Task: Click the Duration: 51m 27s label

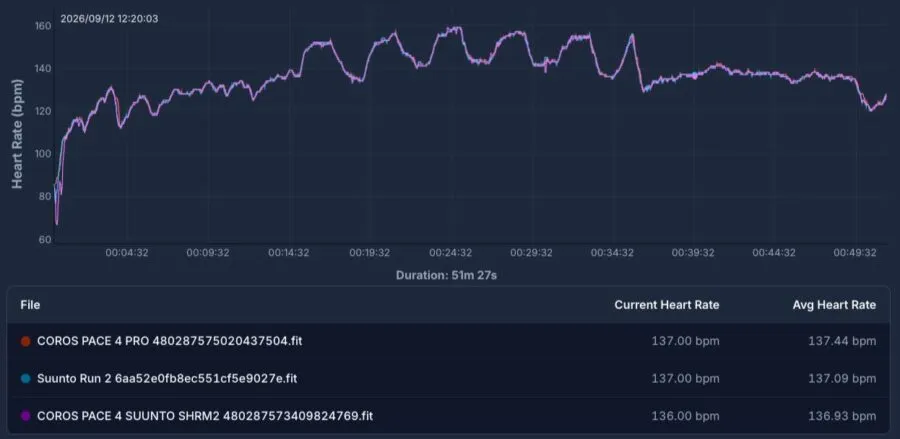Action: 446,275
